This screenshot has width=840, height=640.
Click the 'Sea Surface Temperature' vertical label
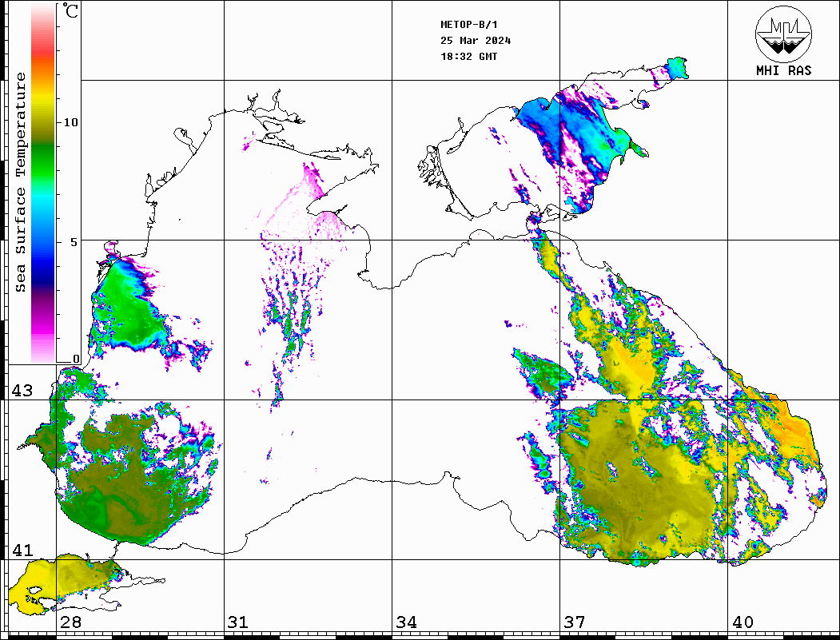click(x=20, y=182)
